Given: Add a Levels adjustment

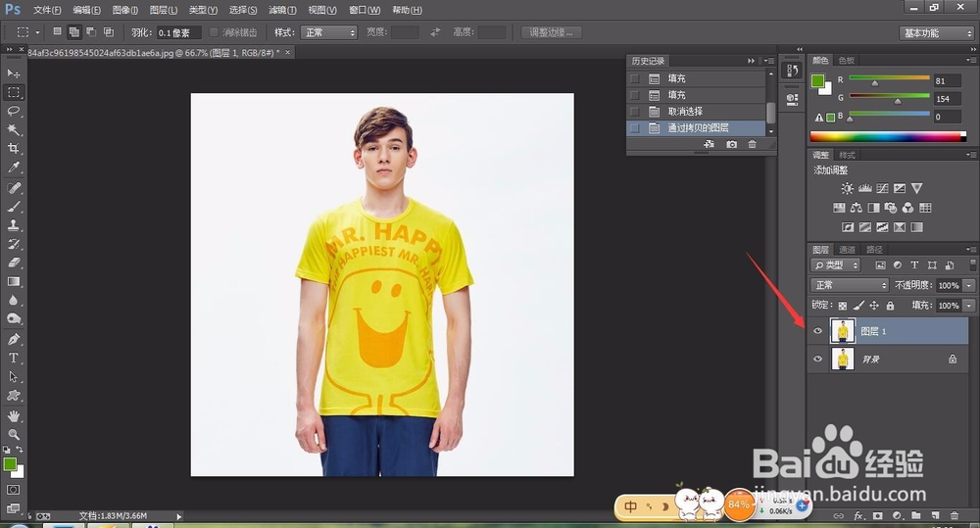Looking at the screenshot, I should click(x=865, y=188).
